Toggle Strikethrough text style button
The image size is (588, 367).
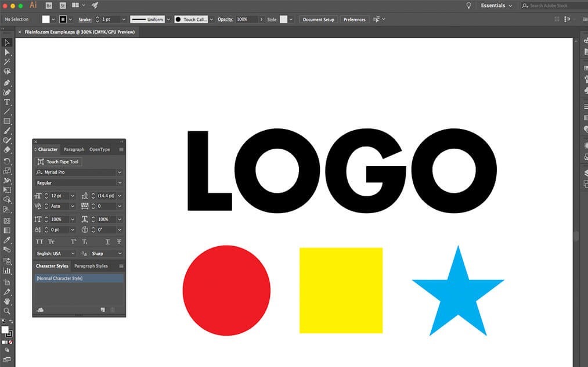pos(119,242)
